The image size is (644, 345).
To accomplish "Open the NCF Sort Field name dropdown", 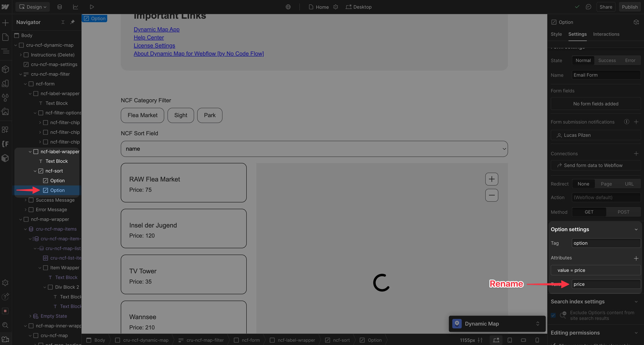I will [314, 149].
